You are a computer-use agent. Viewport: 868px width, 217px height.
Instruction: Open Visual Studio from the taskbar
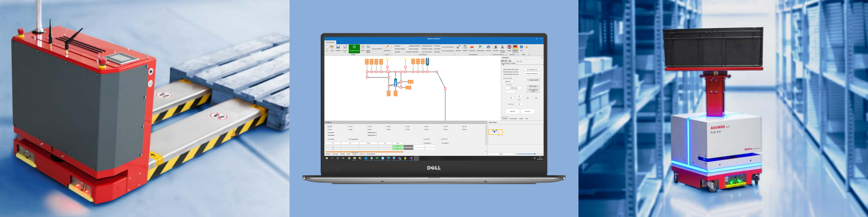pyautogui.click(x=411, y=158)
